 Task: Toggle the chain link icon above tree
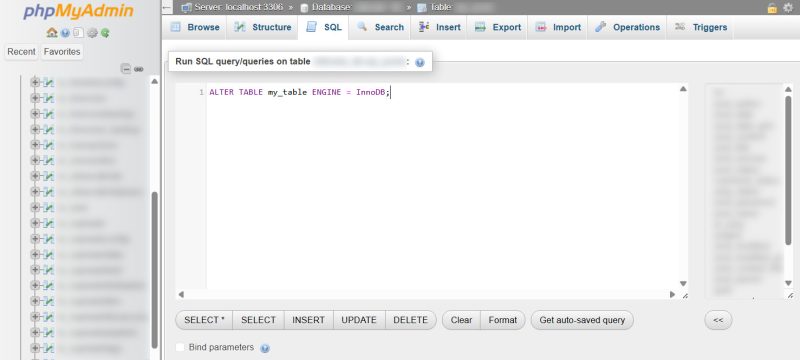pyautogui.click(x=139, y=69)
